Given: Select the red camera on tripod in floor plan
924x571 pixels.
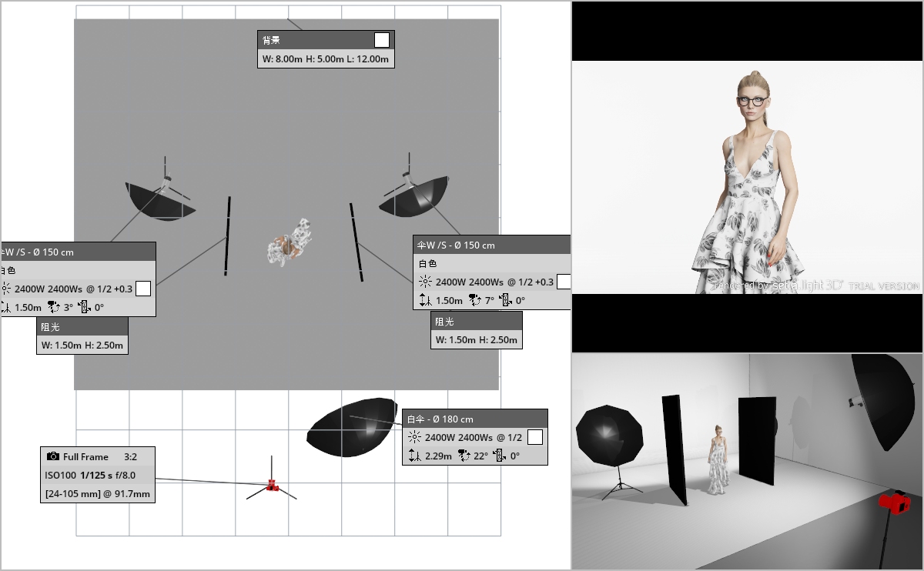Looking at the screenshot, I should (271, 484).
